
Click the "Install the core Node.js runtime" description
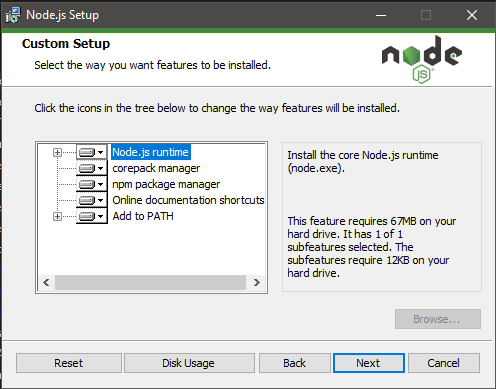[363, 162]
